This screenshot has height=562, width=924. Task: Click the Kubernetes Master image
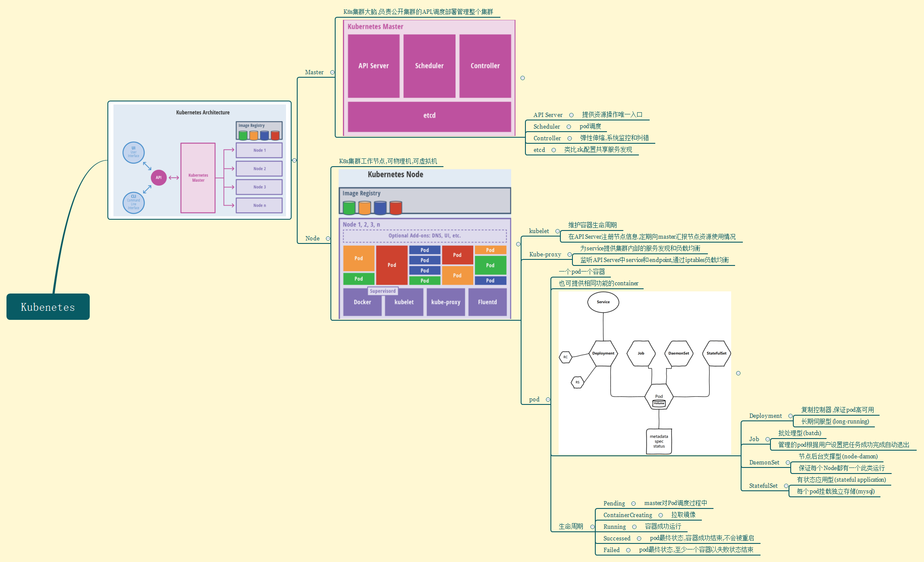tap(429, 78)
